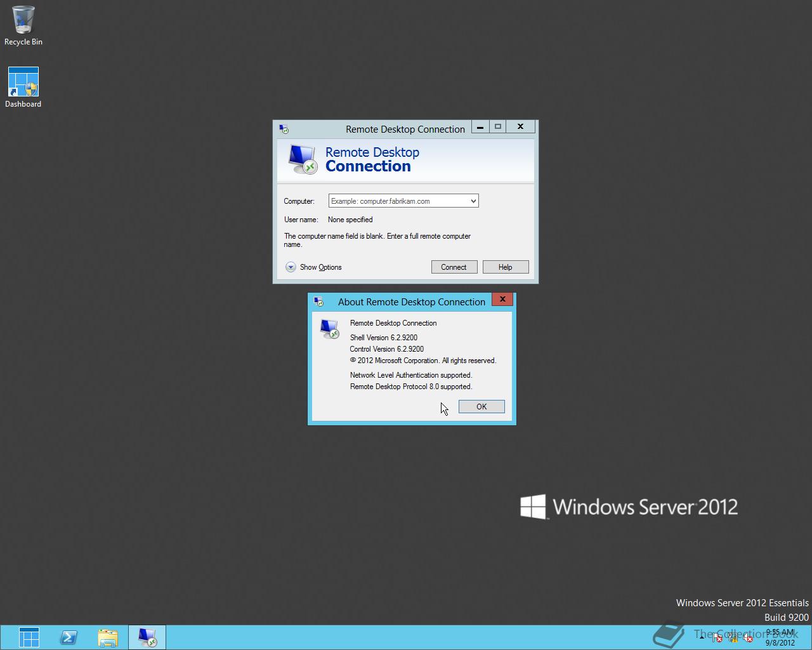Viewport: 812px width, 650px height.
Task: Click the 'None specified' user name text
Action: click(x=350, y=220)
